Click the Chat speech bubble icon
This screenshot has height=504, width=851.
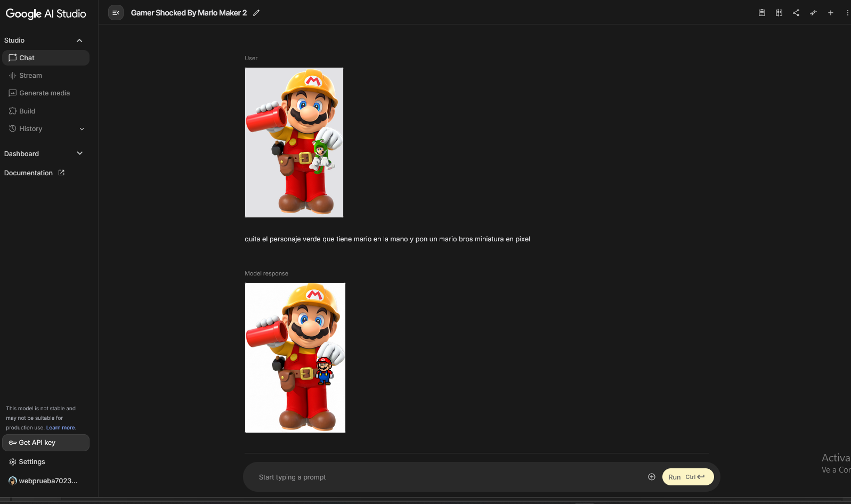pos(13,58)
